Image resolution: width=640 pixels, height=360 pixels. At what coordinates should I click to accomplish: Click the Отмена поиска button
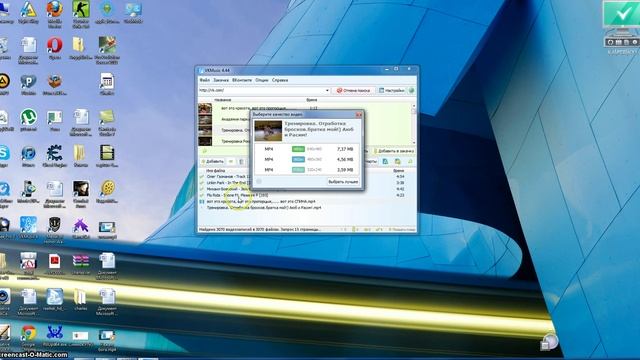[x=353, y=90]
